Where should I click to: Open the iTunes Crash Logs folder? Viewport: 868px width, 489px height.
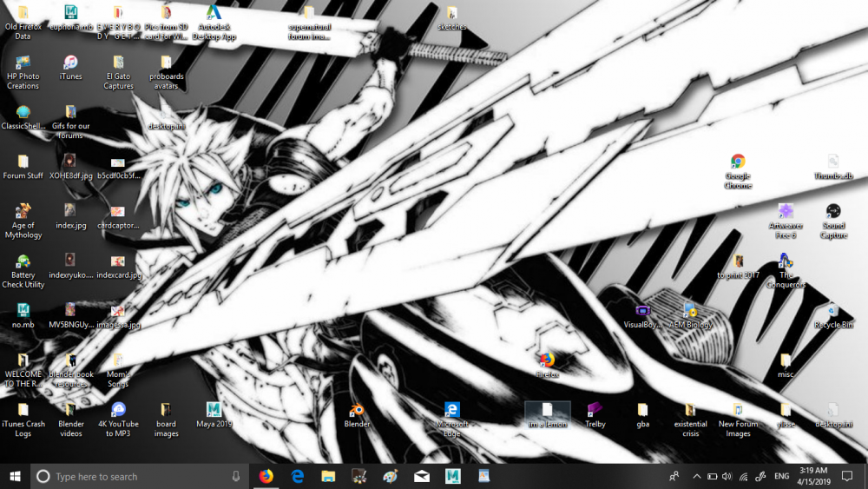click(x=23, y=420)
